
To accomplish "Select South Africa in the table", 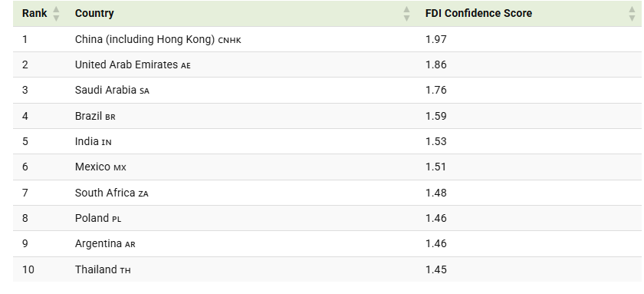I will (x=111, y=193).
